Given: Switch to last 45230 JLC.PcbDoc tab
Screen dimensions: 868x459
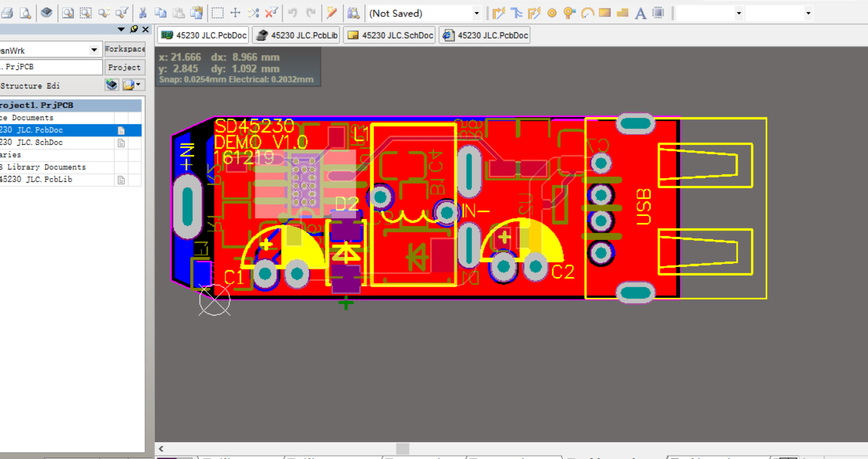Looking at the screenshot, I should click(485, 35).
